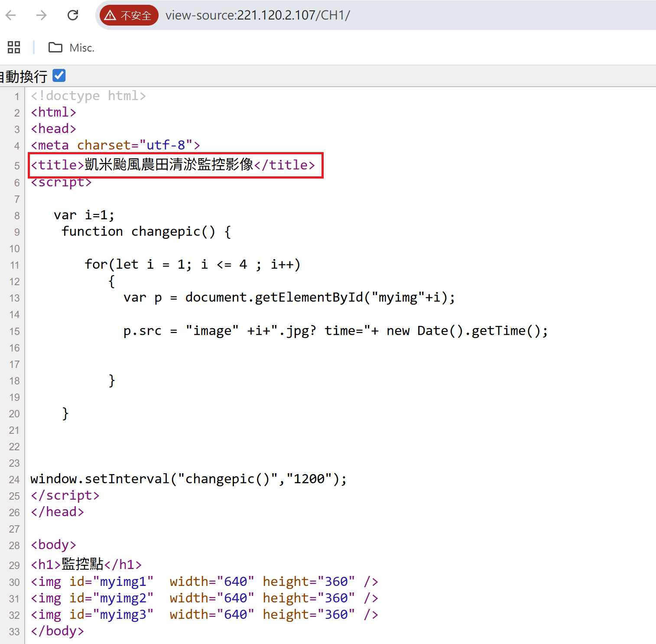Viewport: 656px width, 644px height.
Task: Click the closing </body> tag
Action: [57, 631]
